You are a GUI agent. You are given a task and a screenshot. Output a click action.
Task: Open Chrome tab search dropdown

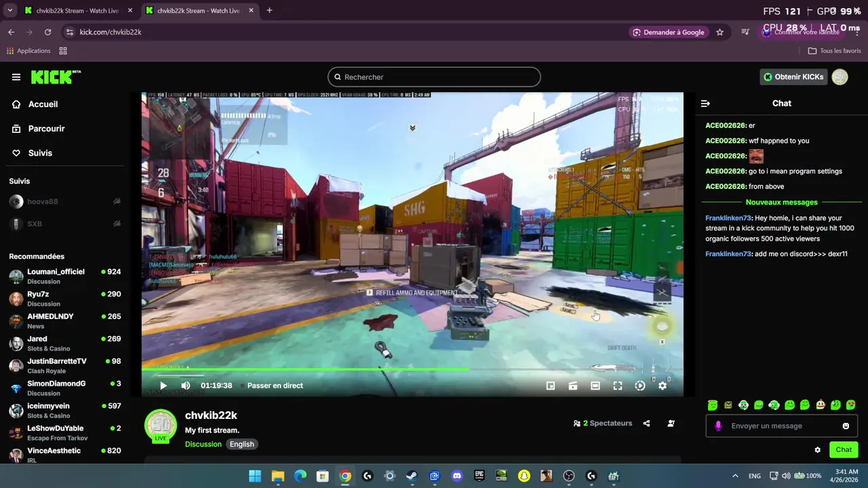click(x=9, y=10)
